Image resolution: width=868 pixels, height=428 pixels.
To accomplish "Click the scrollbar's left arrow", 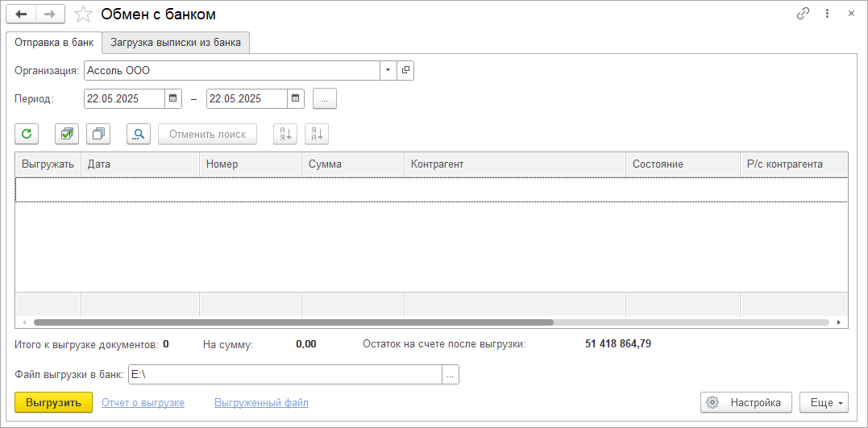I will click(24, 322).
